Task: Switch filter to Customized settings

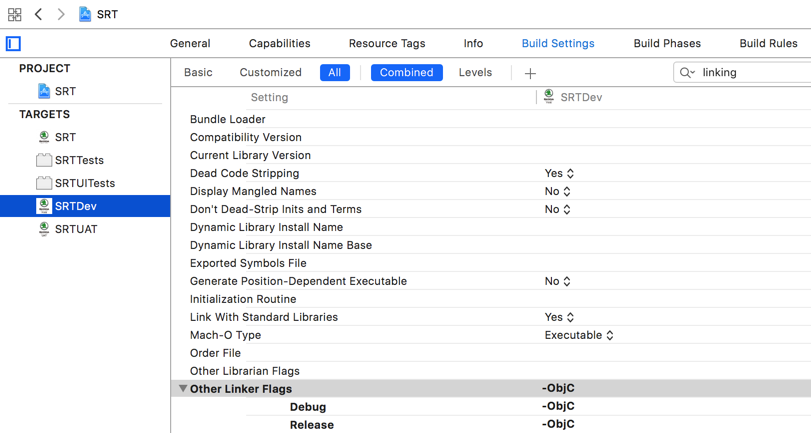Action: [271, 72]
